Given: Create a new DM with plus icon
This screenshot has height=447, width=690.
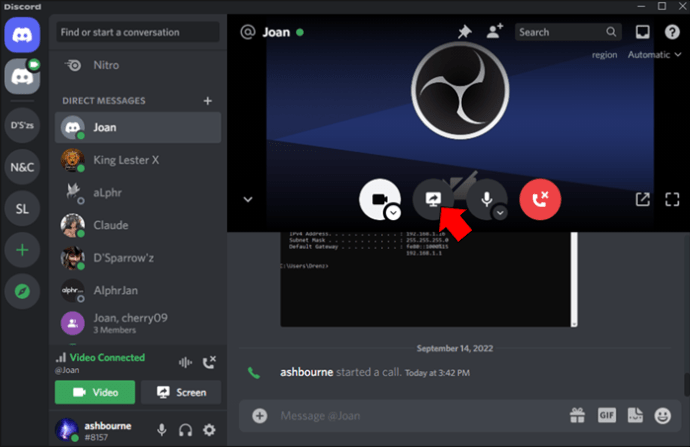Looking at the screenshot, I should 208,101.
